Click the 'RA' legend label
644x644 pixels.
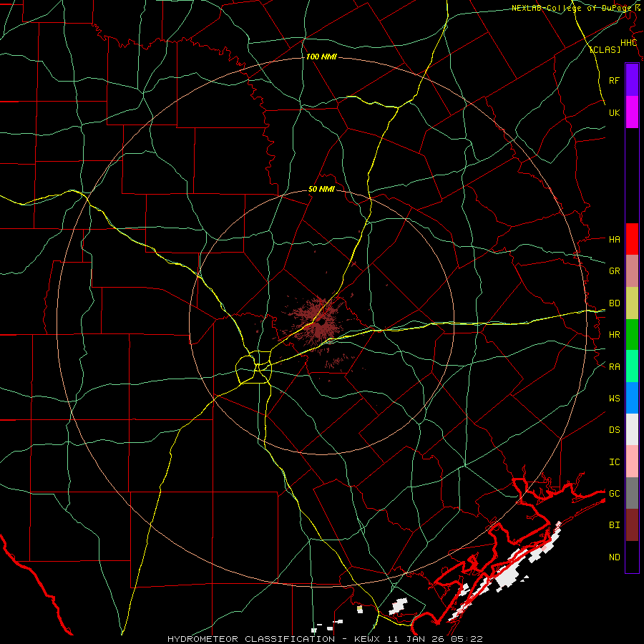614,366
